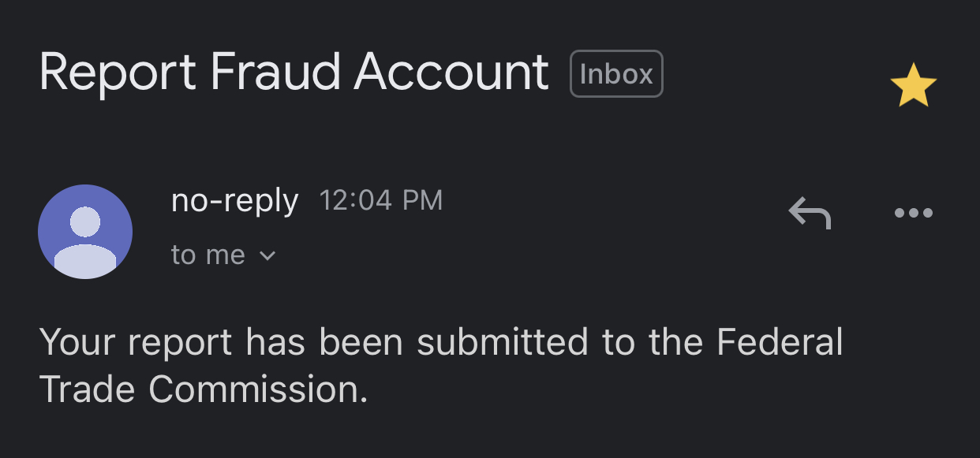Click the word "Account" in the subject
This screenshot has height=458, width=980.
pyautogui.click(x=451, y=73)
